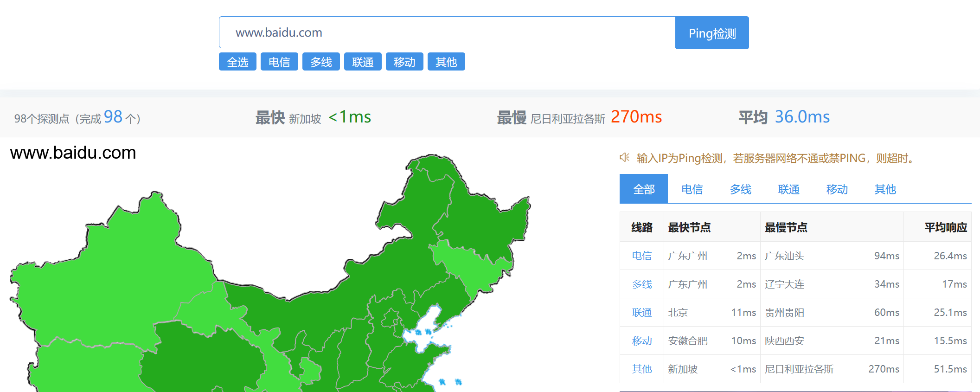Click the Tibet region on the map

tap(88, 366)
